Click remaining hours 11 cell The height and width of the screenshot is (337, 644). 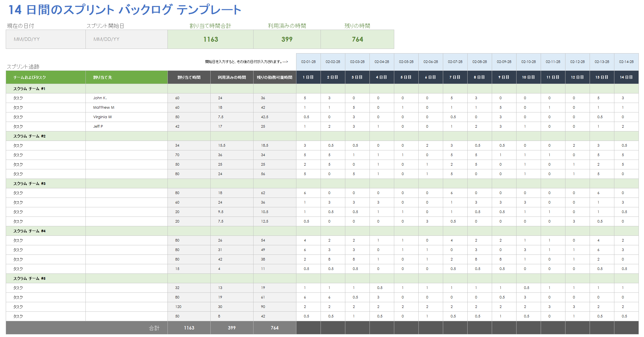coord(275,269)
